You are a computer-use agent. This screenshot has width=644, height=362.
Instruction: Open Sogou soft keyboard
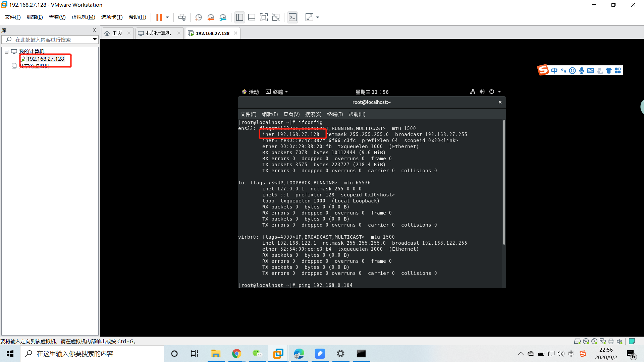pyautogui.click(x=591, y=70)
